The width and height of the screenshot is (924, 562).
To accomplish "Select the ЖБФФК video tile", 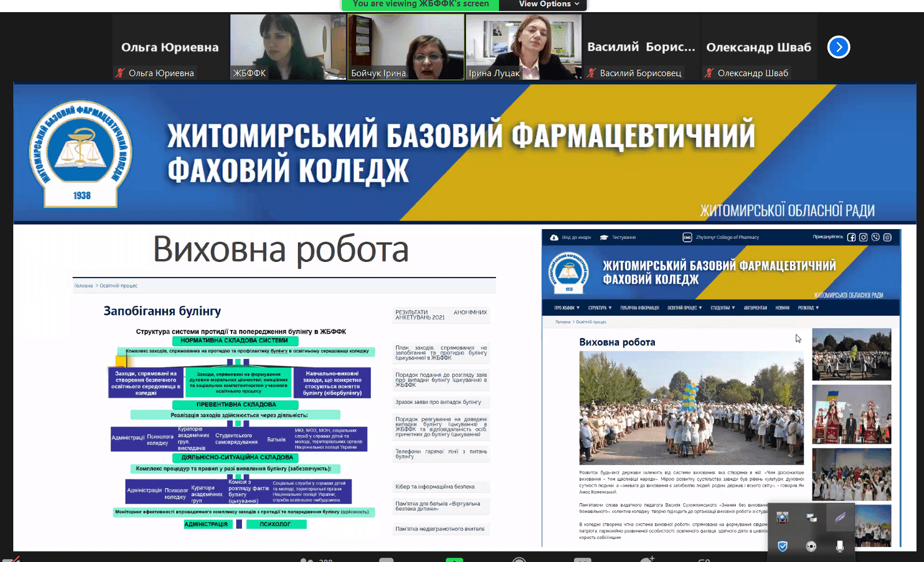I will 288,47.
